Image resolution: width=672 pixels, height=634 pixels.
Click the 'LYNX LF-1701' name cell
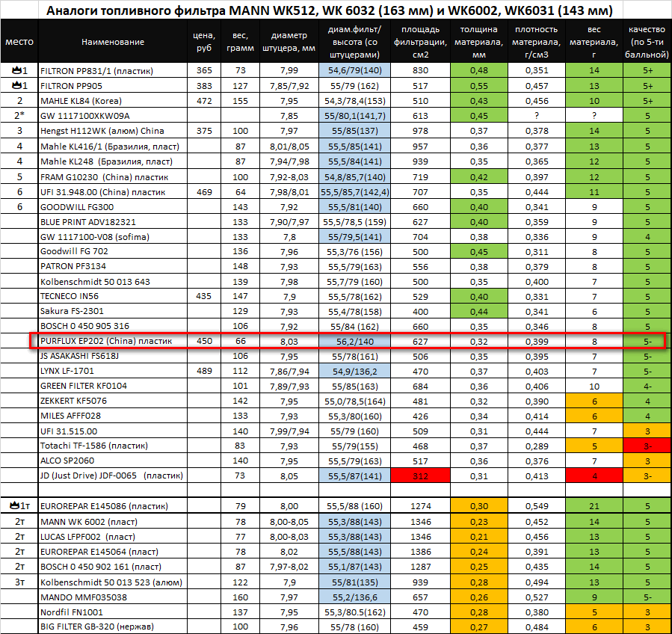pyautogui.click(x=113, y=371)
